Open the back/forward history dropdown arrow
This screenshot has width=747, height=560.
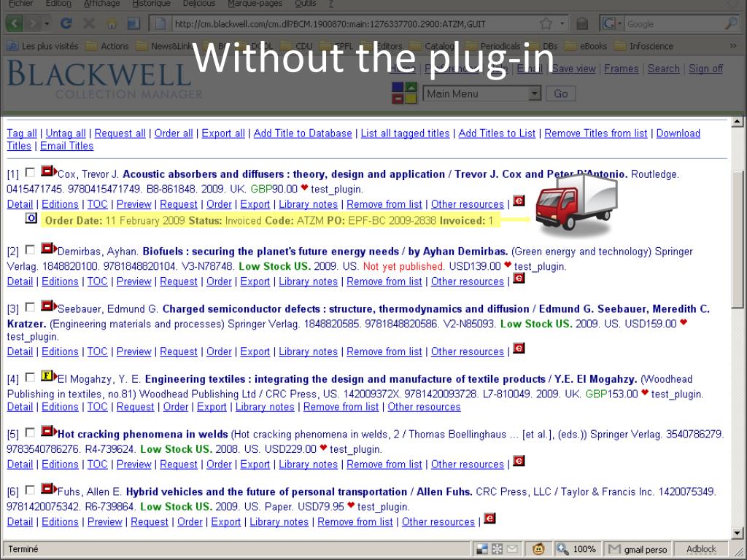click(x=46, y=23)
